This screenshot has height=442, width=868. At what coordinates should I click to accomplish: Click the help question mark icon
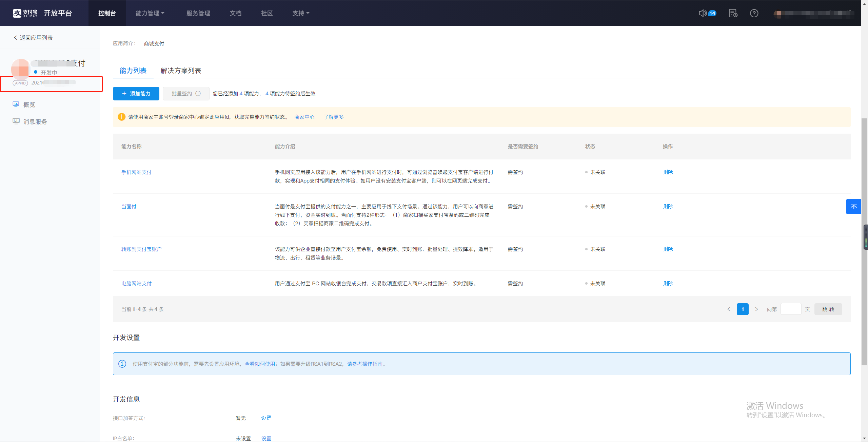(754, 13)
